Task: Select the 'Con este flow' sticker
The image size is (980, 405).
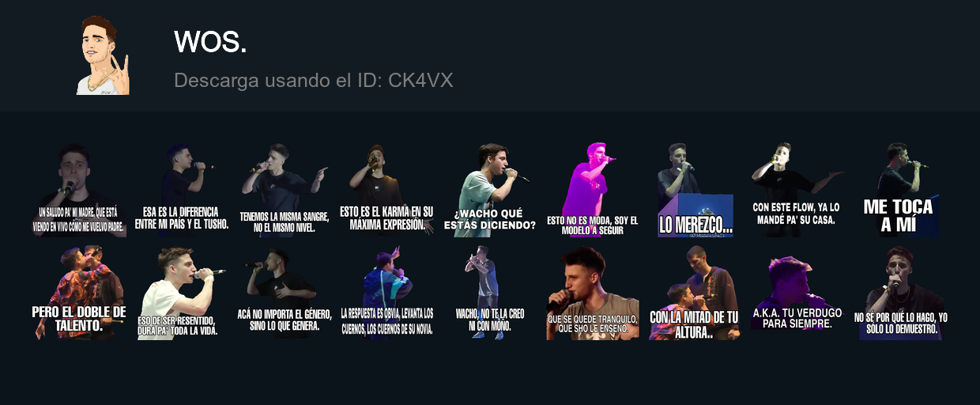Action: (797, 190)
